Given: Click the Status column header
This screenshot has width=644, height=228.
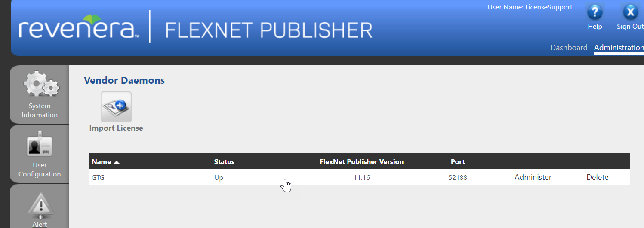Looking at the screenshot, I should [x=224, y=162].
